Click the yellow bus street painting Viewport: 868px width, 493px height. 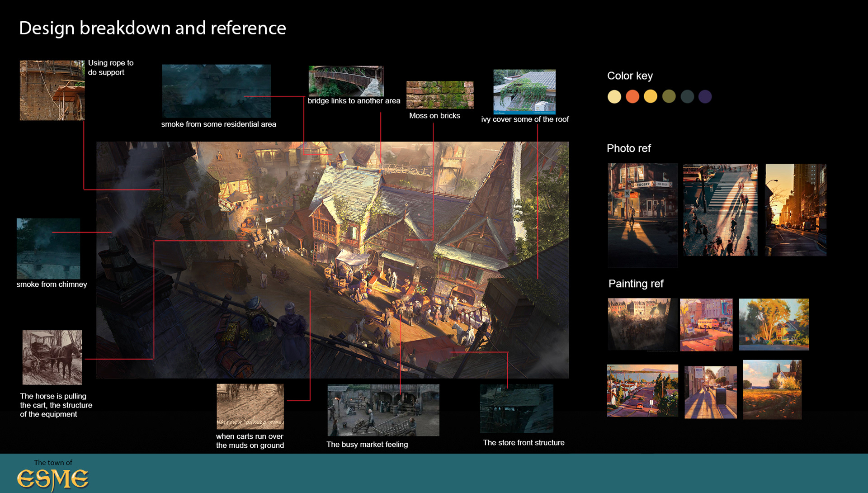pos(706,325)
